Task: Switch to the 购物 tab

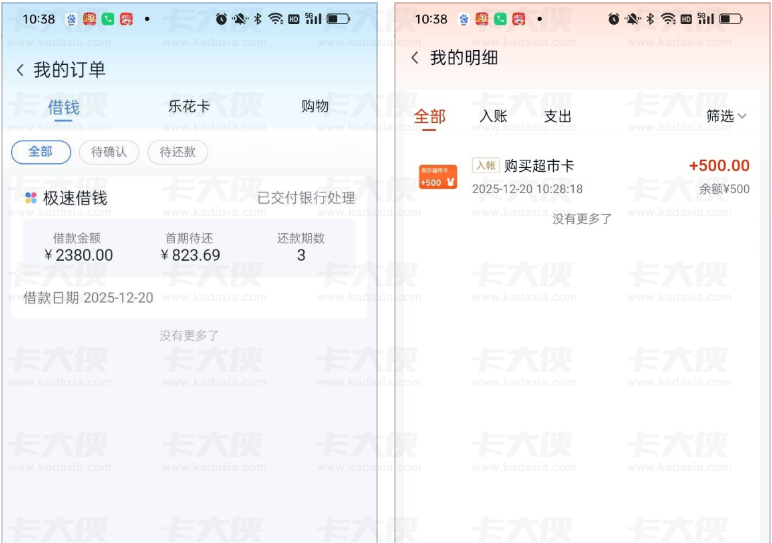Action: [x=315, y=106]
